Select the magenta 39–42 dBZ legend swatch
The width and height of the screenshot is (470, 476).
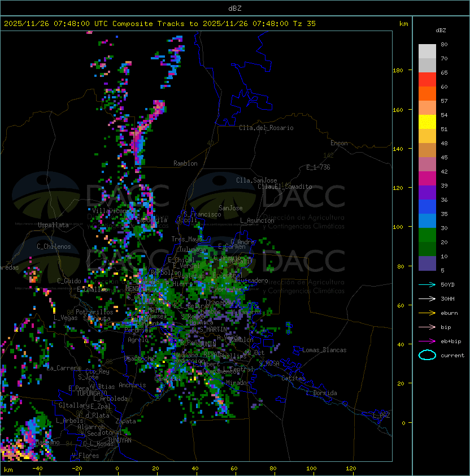tap(427, 179)
